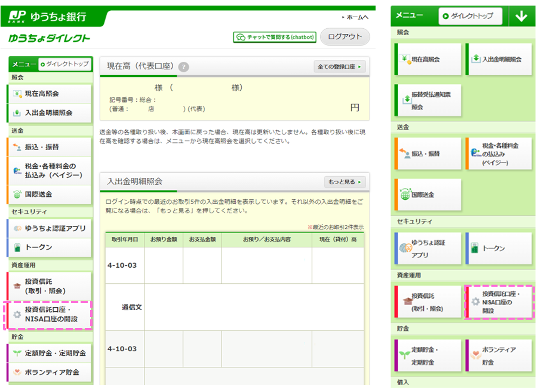This screenshot has height=392, width=542.
Task: Expand the right menu with the down arrow
Action: (x=521, y=16)
